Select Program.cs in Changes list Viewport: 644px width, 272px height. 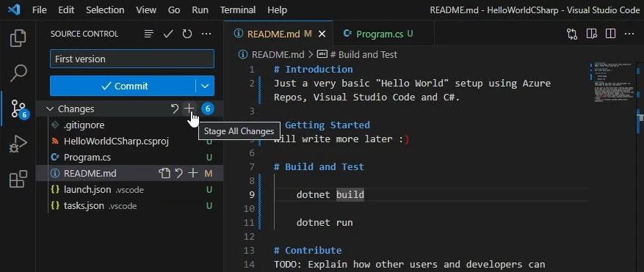pos(130,158)
